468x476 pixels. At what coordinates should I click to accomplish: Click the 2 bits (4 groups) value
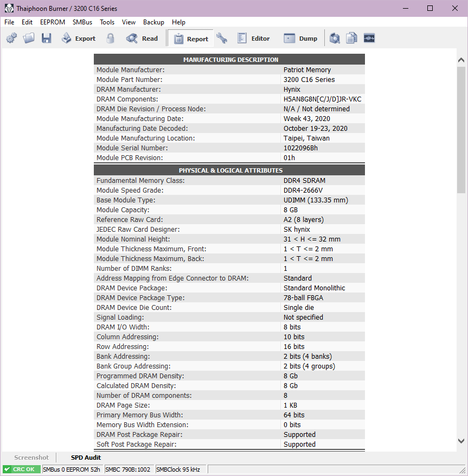[309, 366]
